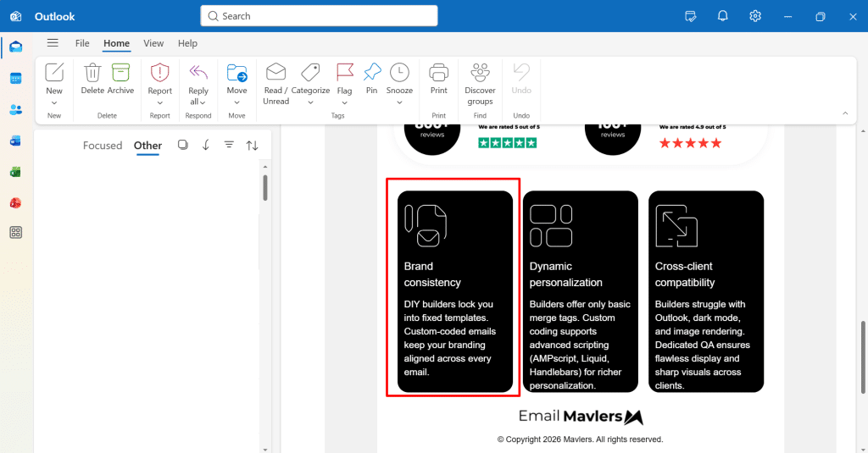Switch to the Focused inbox tab

pos(103,146)
